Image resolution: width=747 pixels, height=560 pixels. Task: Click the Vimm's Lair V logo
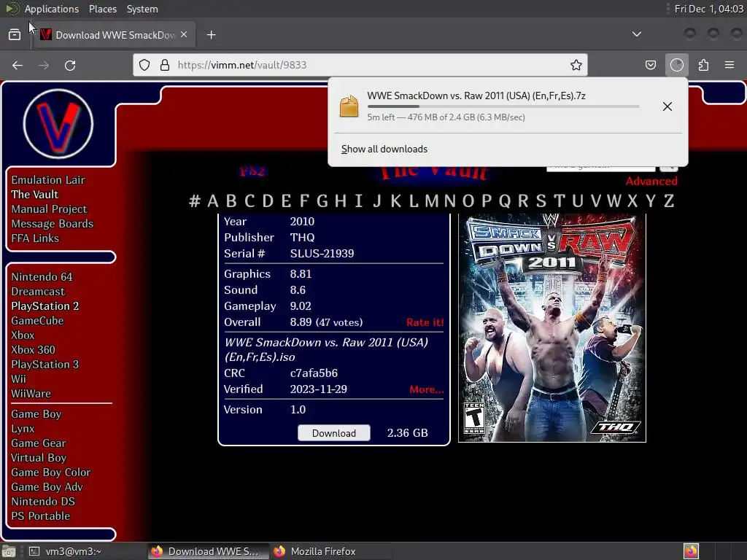click(58, 124)
